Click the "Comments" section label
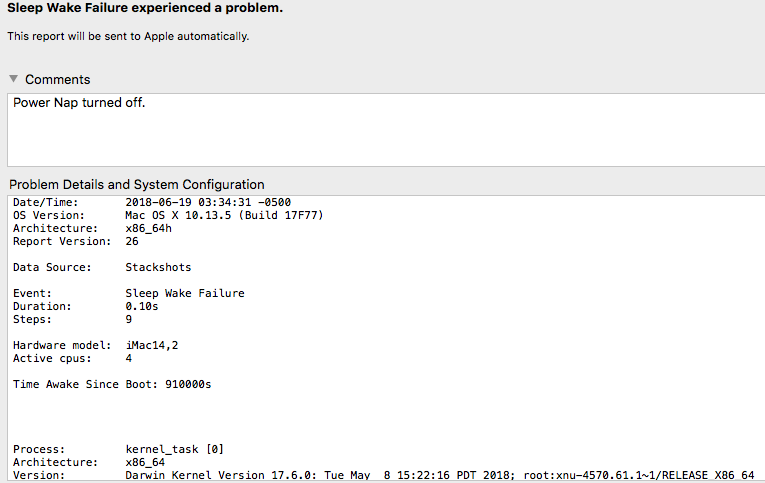765x483 pixels. coord(57,79)
